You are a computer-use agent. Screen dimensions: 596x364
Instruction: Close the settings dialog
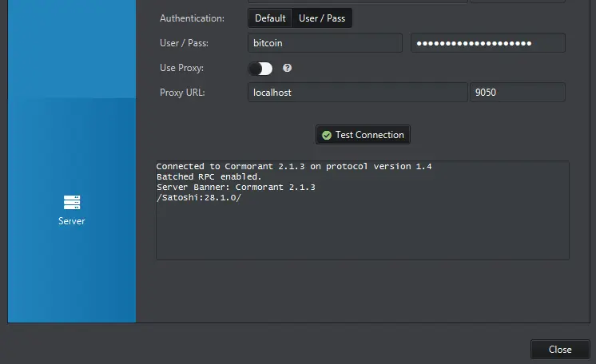[559, 350]
